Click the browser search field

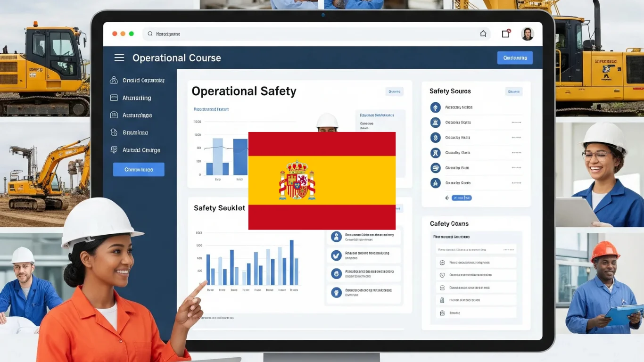[x=316, y=34]
